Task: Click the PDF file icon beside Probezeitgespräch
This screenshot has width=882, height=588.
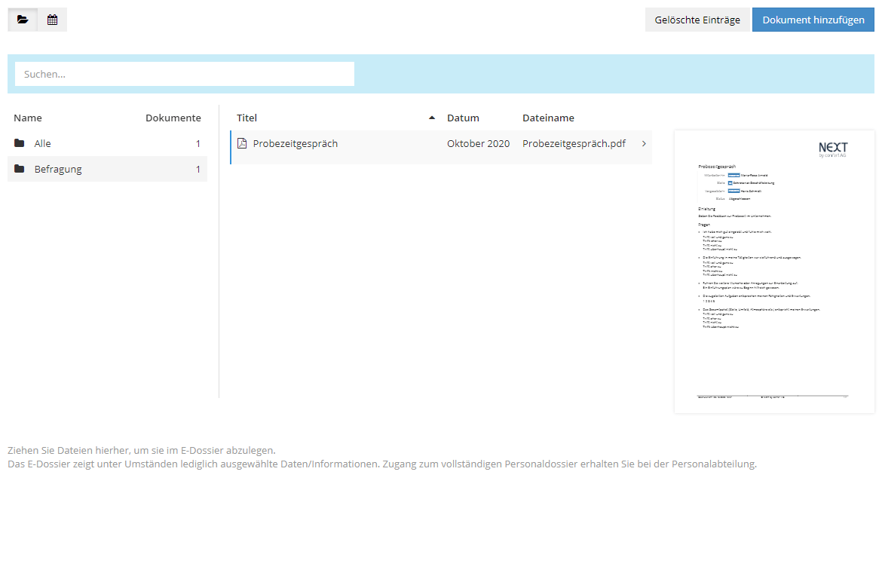Action: click(242, 143)
